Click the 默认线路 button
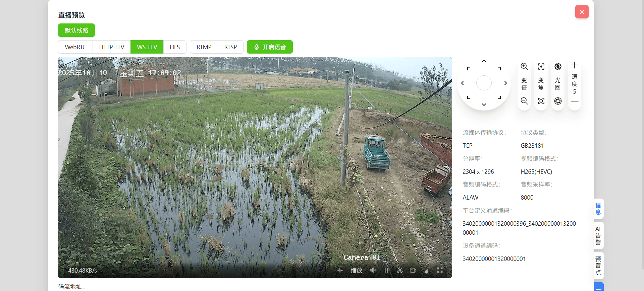644x291 pixels. click(x=76, y=30)
